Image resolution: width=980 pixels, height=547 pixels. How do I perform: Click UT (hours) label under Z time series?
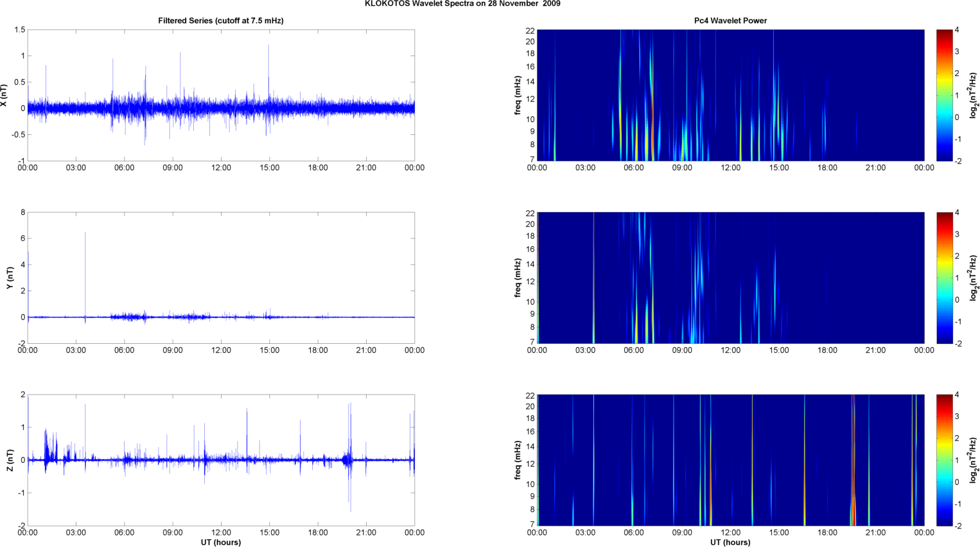220,542
